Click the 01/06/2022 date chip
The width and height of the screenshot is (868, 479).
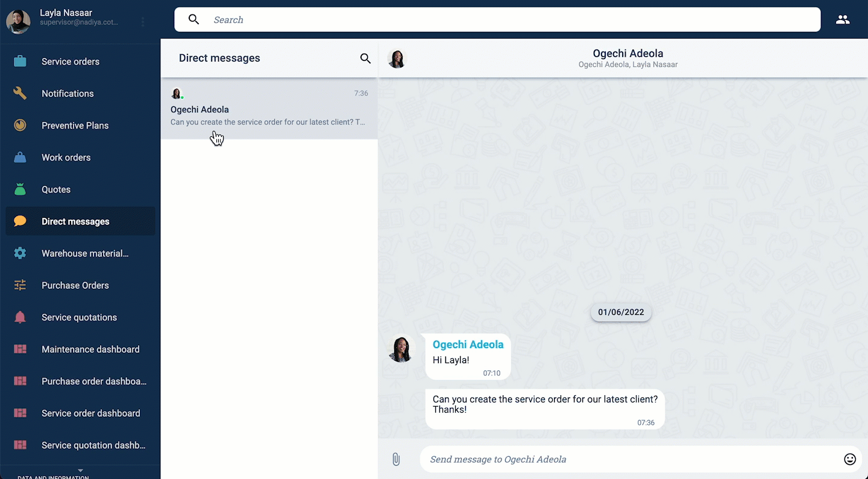[621, 312]
